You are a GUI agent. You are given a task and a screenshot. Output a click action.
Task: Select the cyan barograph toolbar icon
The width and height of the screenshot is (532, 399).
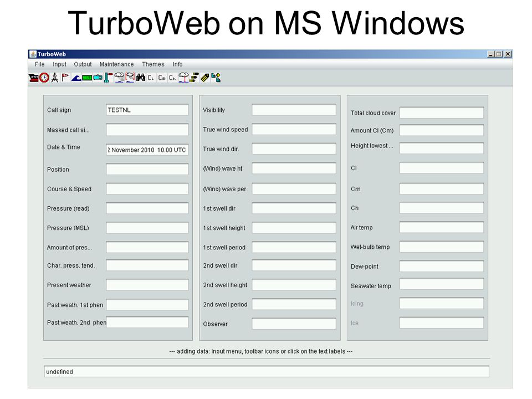[98, 78]
